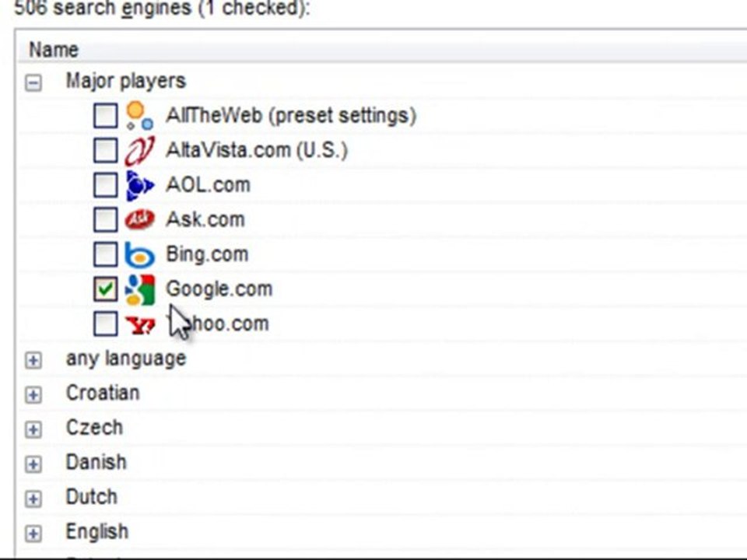The image size is (747, 560).
Task: Click the Ask.com red oval icon
Action: coord(139,219)
